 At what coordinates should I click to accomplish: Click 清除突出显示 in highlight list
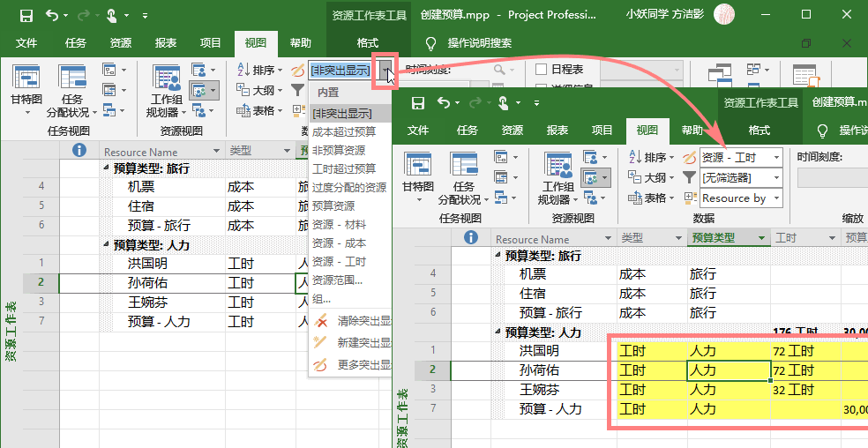click(x=351, y=321)
